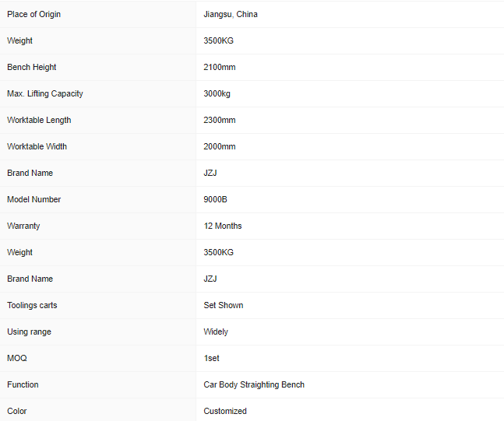Select the Set Shown value
The height and width of the screenshot is (421, 504).
224,305
